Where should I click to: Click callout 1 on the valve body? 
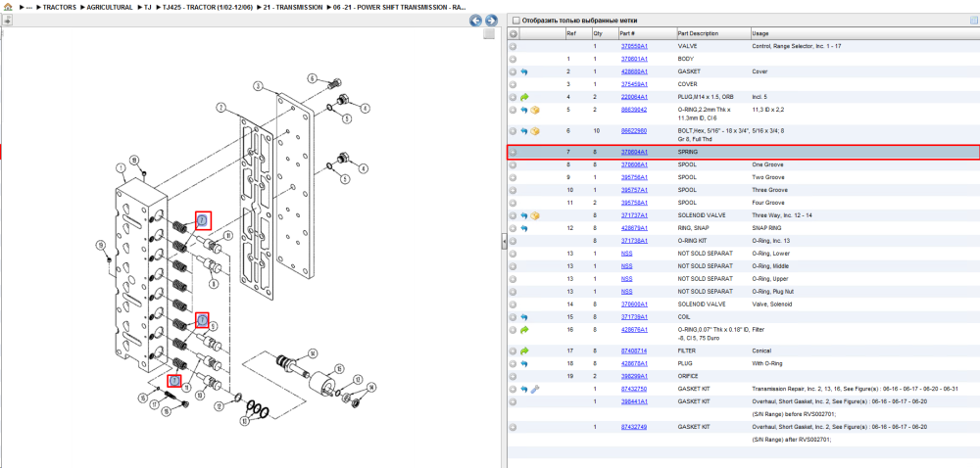pos(121,167)
